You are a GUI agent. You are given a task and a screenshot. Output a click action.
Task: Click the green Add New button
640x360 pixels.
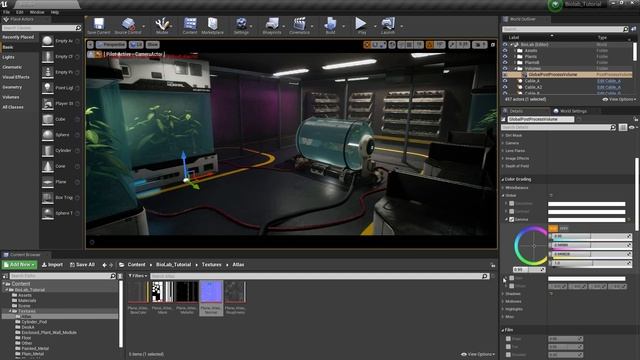point(19,264)
